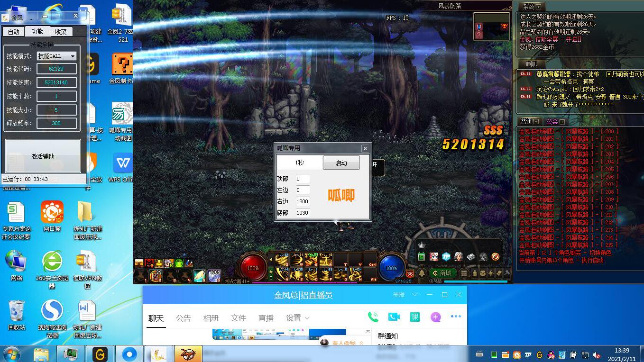
Task: Open the 金凤制卡 question-block desktop icon
Action: [x=121, y=68]
